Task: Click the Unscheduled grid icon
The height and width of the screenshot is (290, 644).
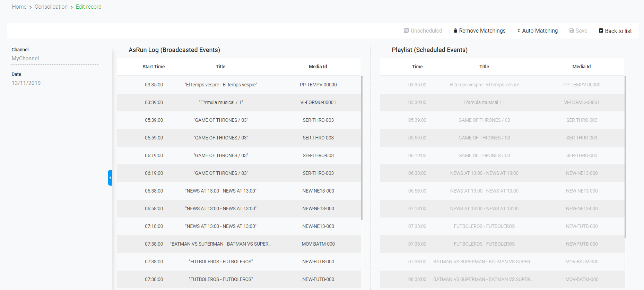Action: tap(406, 31)
